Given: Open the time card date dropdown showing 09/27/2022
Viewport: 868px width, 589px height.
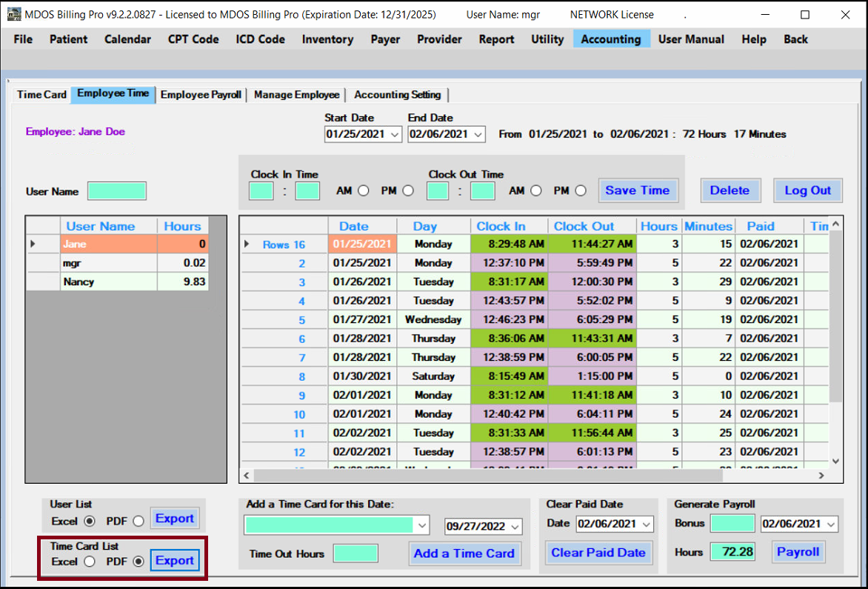Looking at the screenshot, I should click(x=514, y=526).
